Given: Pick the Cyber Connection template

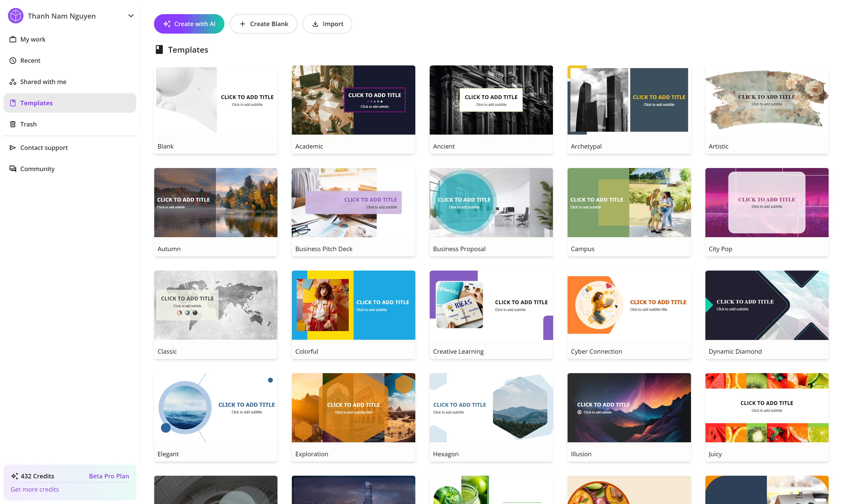Looking at the screenshot, I should tap(629, 305).
